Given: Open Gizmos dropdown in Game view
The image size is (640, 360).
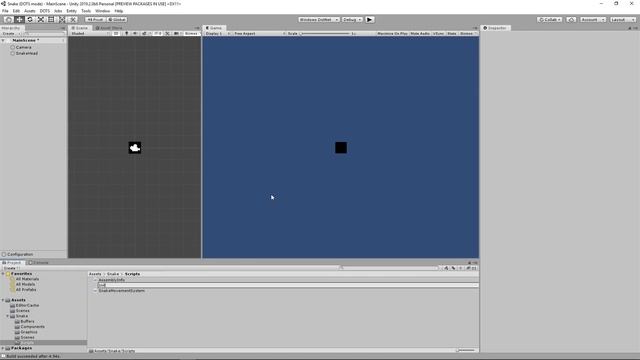Looking at the screenshot, I should [x=468, y=33].
